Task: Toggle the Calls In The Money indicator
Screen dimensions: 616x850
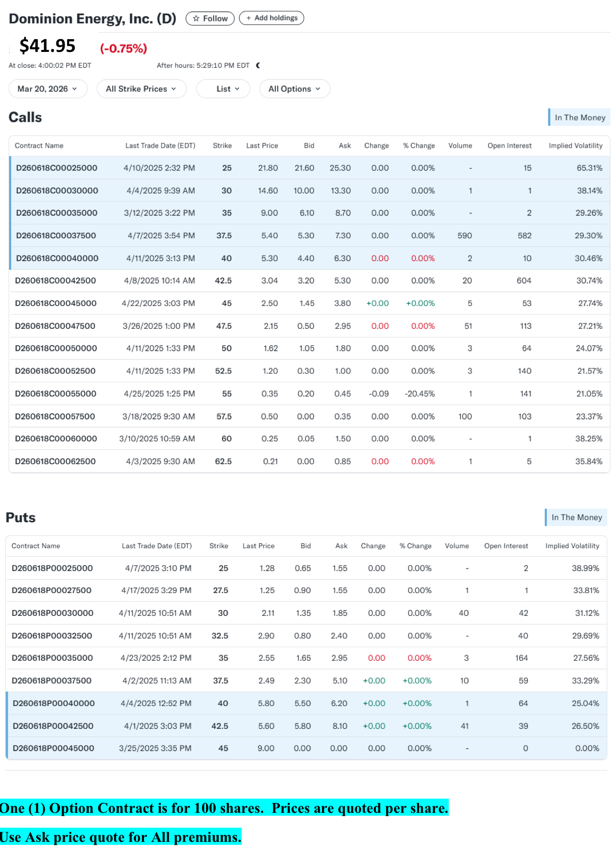Action: pos(579,117)
